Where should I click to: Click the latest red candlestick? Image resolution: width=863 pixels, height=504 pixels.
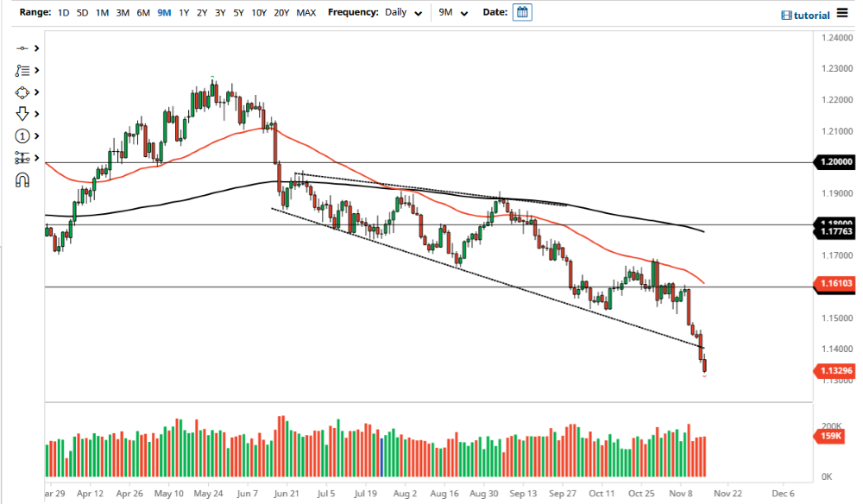[x=704, y=365]
